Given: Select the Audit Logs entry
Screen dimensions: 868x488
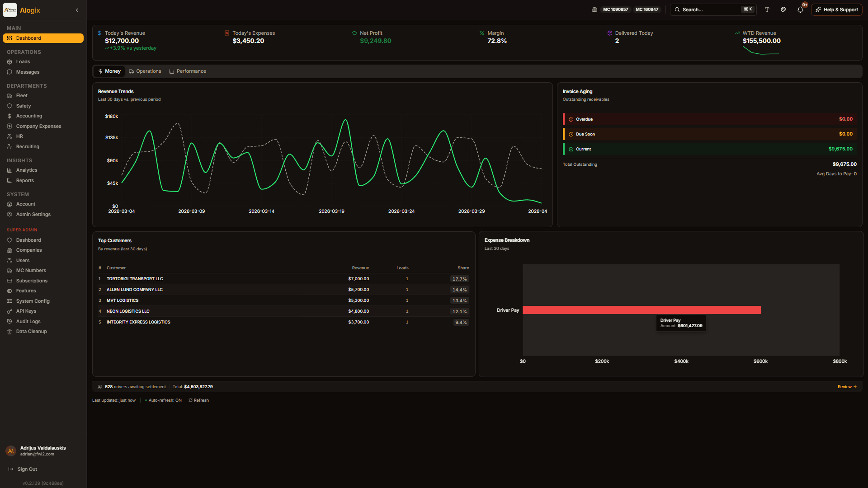Looking at the screenshot, I should 28,321.
